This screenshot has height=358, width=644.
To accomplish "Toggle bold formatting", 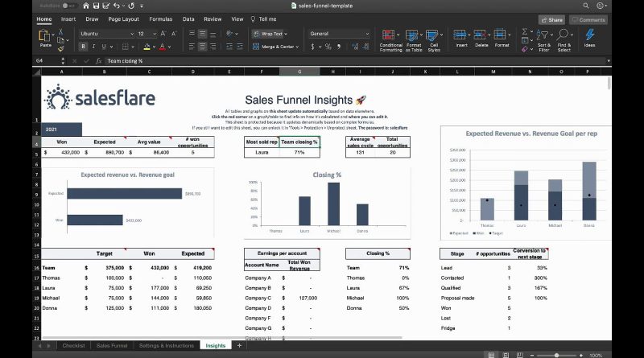I will (83, 47).
